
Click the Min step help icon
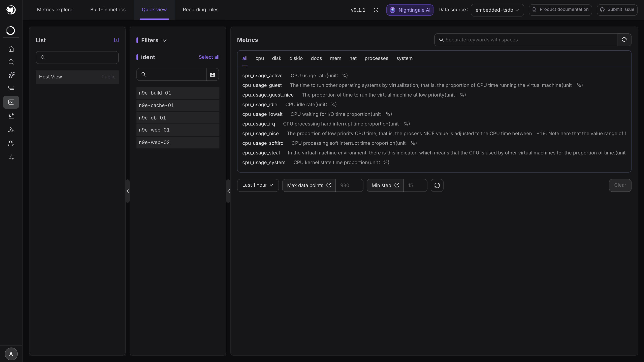coord(397,185)
